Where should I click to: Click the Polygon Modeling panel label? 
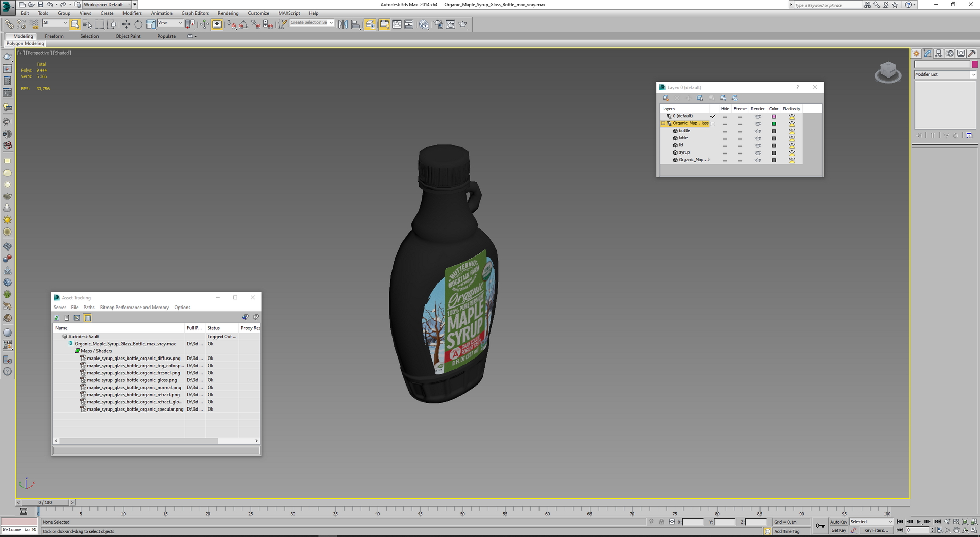[25, 44]
